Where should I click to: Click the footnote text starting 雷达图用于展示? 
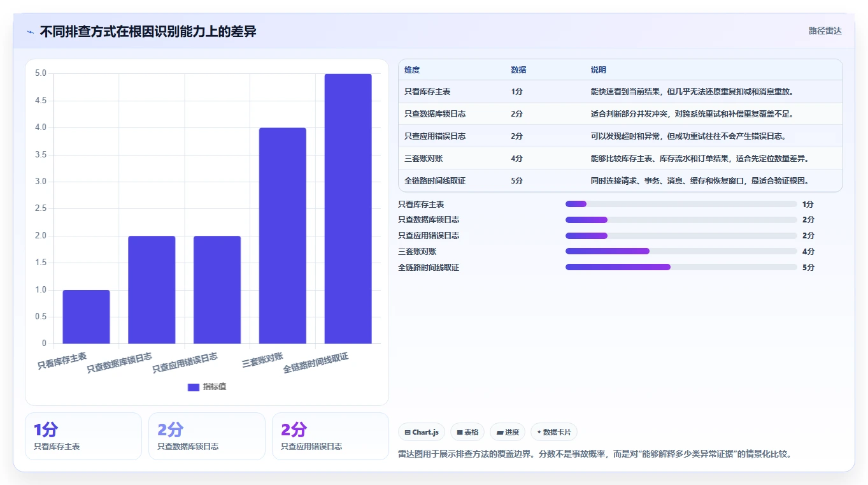(x=595, y=454)
